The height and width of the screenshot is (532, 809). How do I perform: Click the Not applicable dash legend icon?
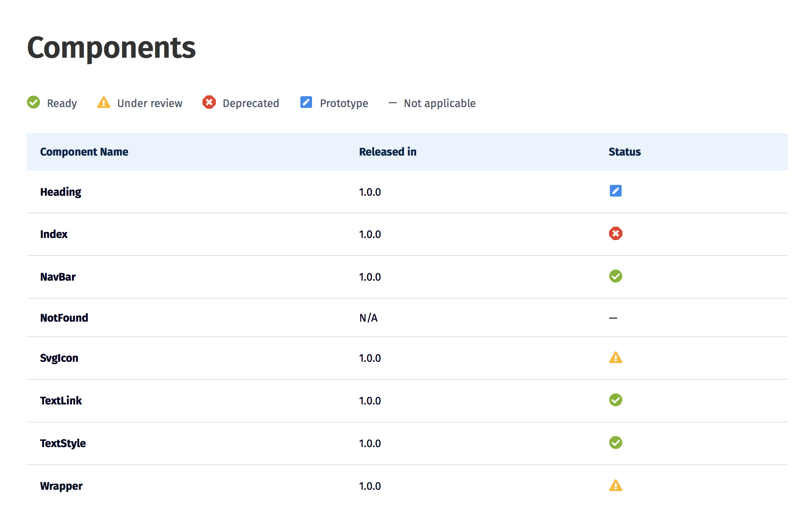tap(392, 103)
